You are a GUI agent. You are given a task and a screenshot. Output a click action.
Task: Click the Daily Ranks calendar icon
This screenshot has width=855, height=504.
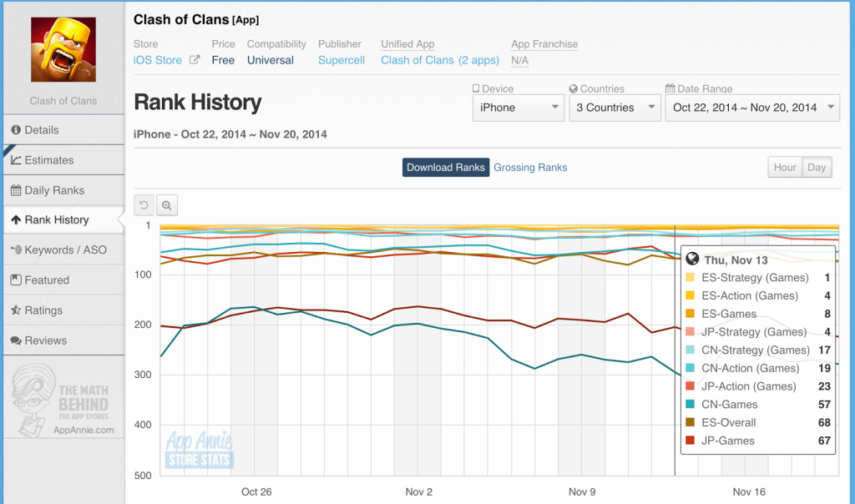tap(16, 190)
